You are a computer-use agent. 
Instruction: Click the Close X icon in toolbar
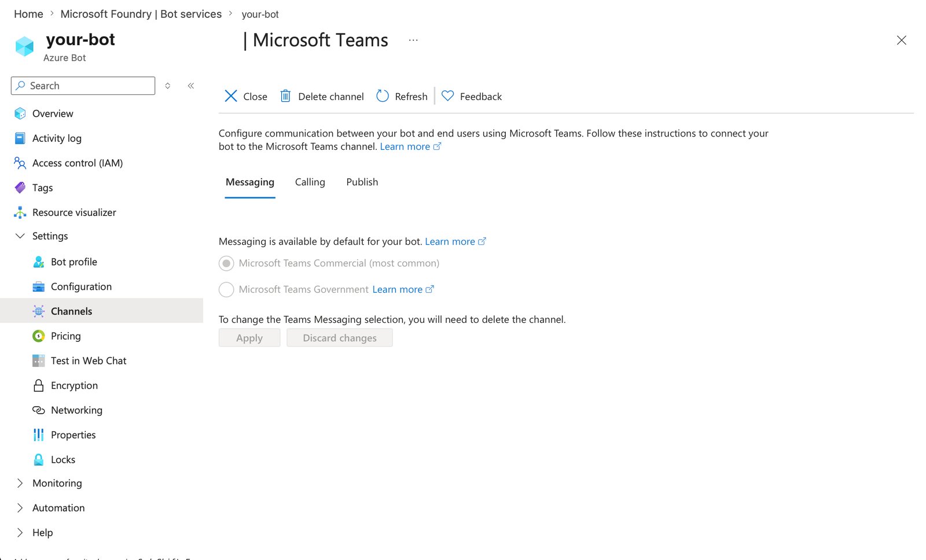tap(231, 96)
